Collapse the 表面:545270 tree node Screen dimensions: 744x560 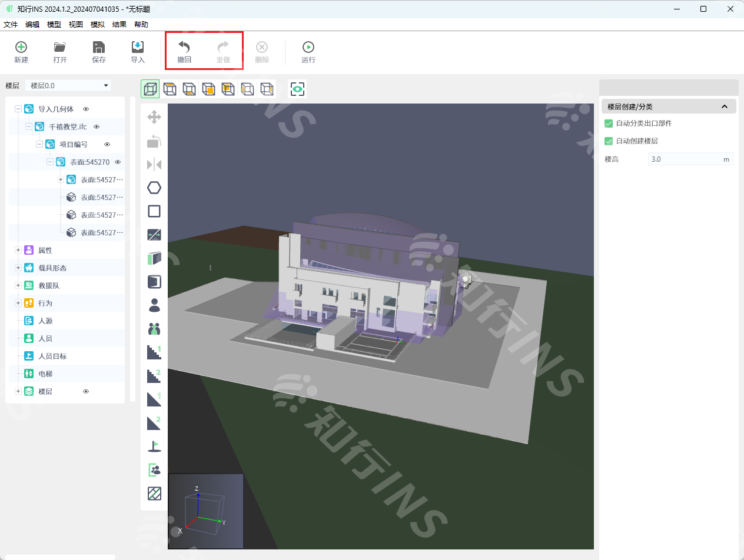(x=50, y=162)
